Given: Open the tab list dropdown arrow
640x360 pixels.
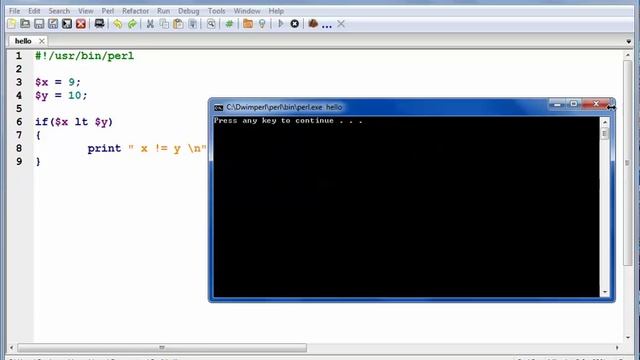Looking at the screenshot, I should coord(629,42).
